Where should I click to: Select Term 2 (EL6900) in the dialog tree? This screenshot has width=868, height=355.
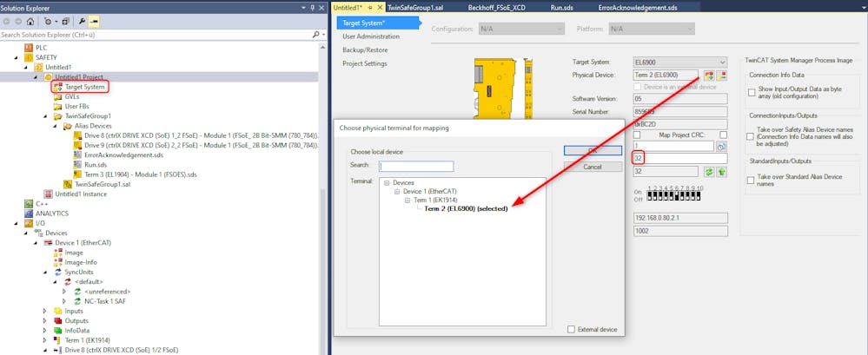(x=466, y=208)
